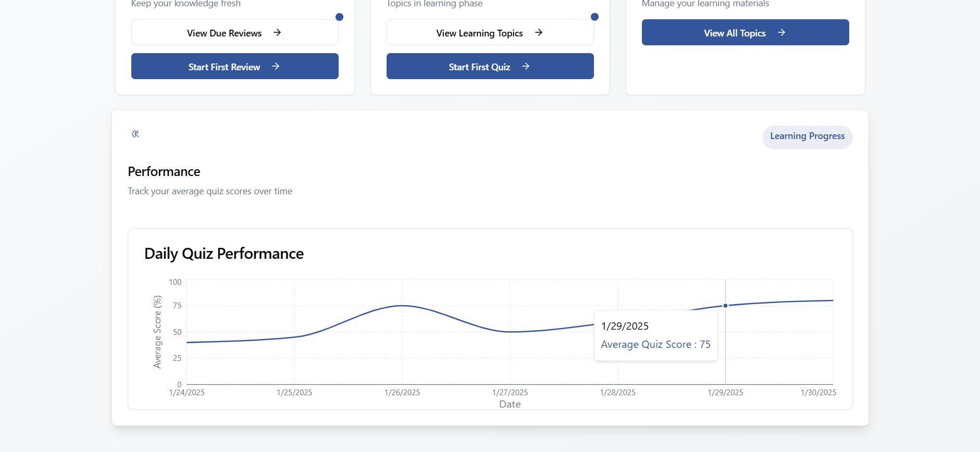980x452 pixels.
Task: Open View All Topics
Action: click(745, 32)
